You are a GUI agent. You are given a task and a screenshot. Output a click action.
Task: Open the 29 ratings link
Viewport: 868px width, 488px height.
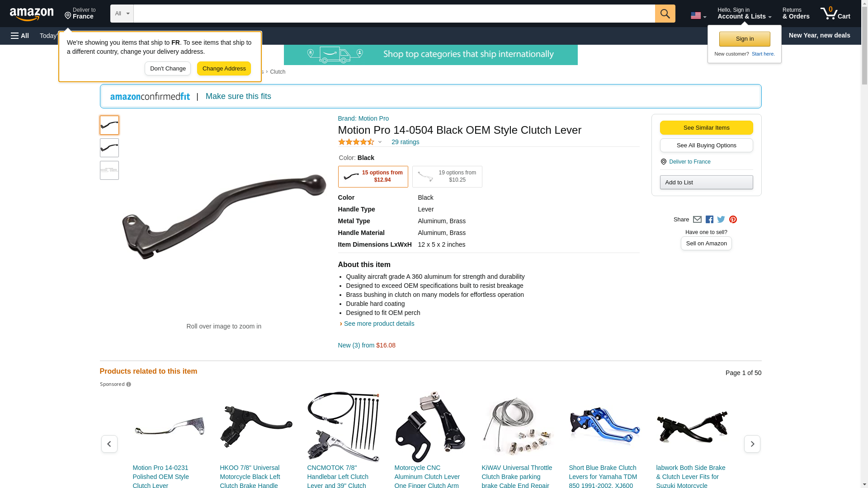coord(405,142)
